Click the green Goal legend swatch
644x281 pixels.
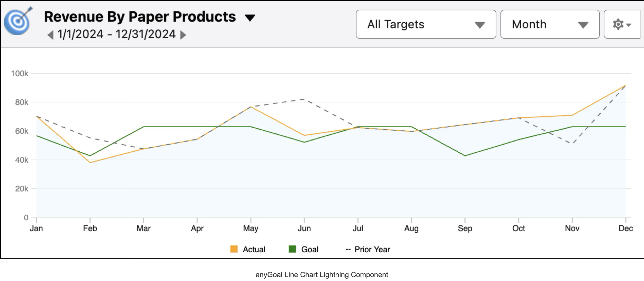coord(292,249)
